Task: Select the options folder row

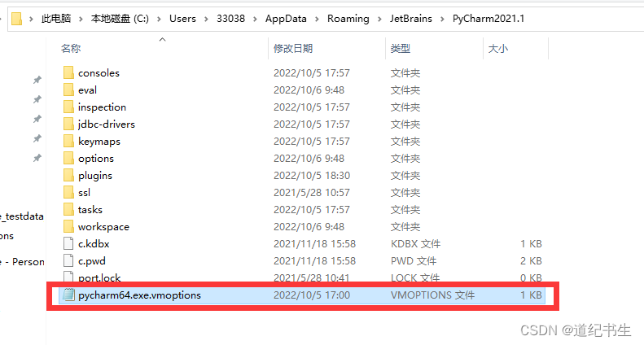Action: pyautogui.click(x=302, y=159)
